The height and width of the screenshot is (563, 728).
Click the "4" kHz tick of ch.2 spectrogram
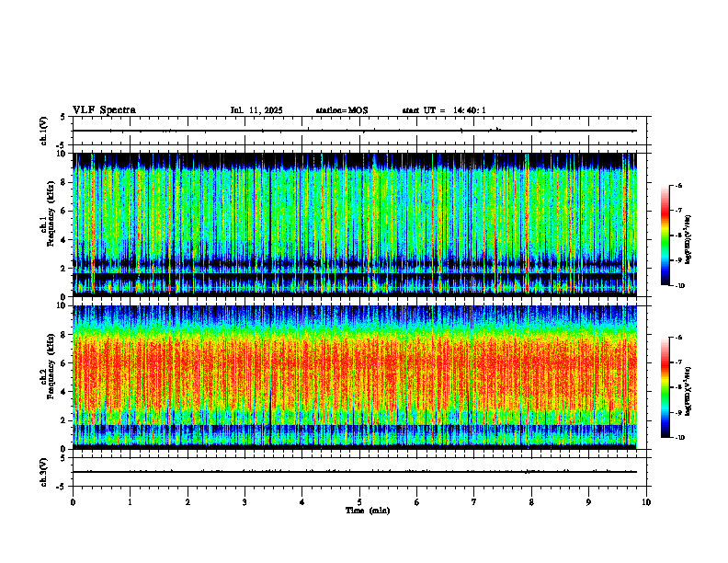(x=64, y=392)
